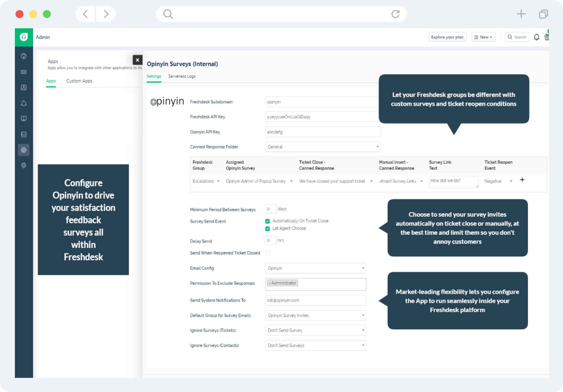Click the Freshdesk API Key field
The width and height of the screenshot is (563, 392).
pyautogui.click(x=322, y=117)
